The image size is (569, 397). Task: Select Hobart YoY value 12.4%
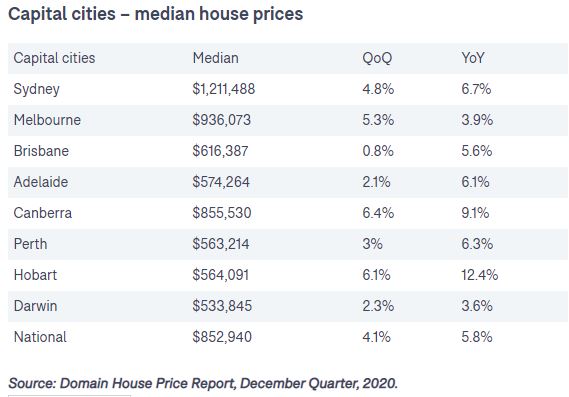pos(479,275)
